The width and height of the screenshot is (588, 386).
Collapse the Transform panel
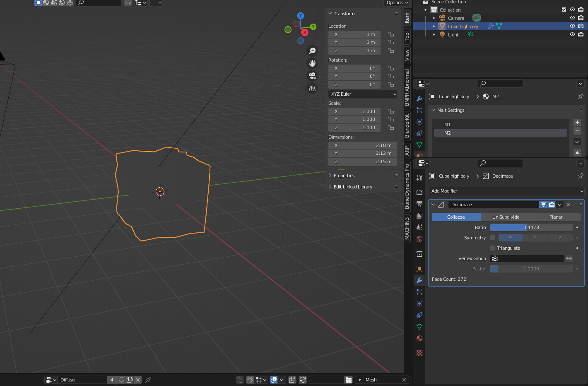[x=330, y=13]
